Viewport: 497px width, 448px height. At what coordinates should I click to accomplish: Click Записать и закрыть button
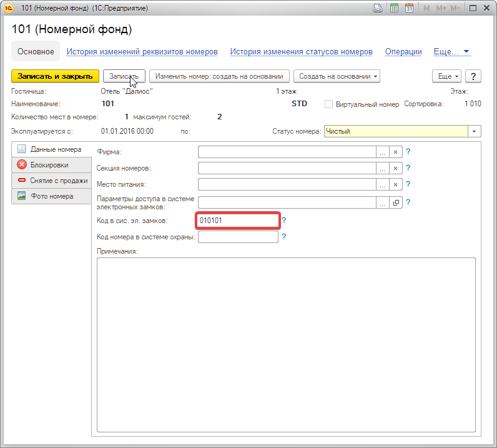coord(55,76)
